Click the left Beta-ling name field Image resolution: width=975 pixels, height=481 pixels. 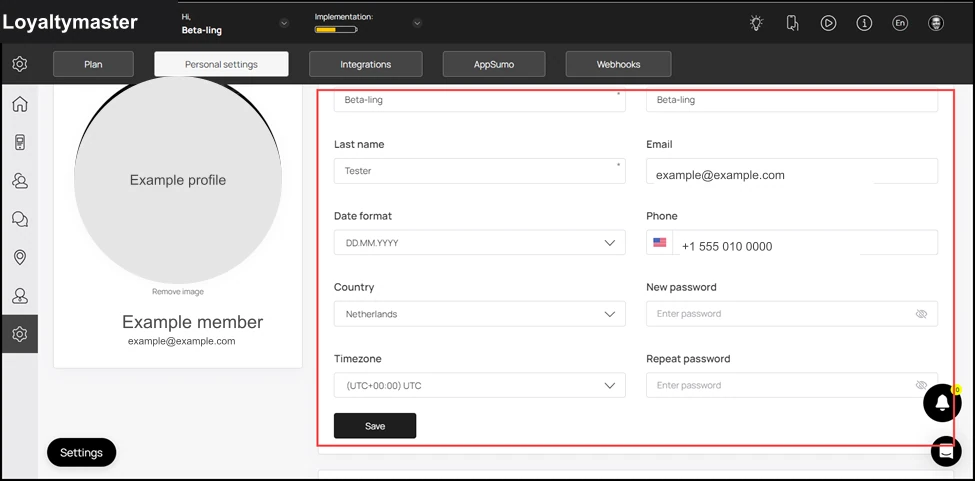pyautogui.click(x=479, y=100)
